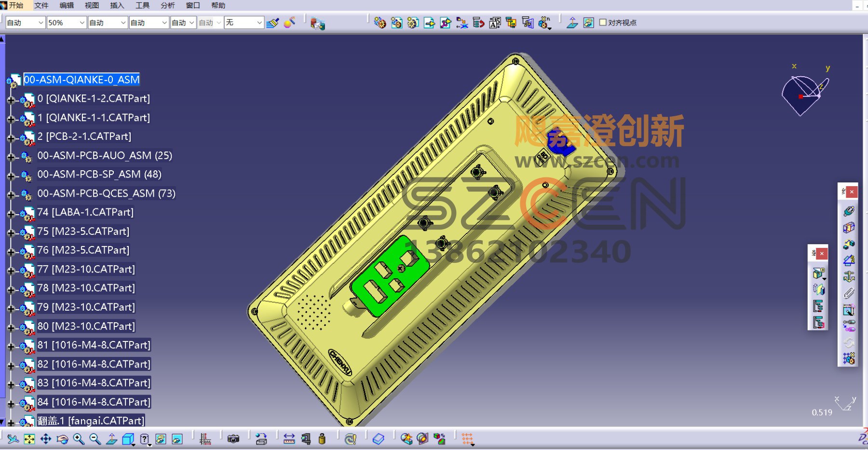This screenshot has width=868, height=450.
Task: Open the 开始 menu
Action: coord(16,5)
